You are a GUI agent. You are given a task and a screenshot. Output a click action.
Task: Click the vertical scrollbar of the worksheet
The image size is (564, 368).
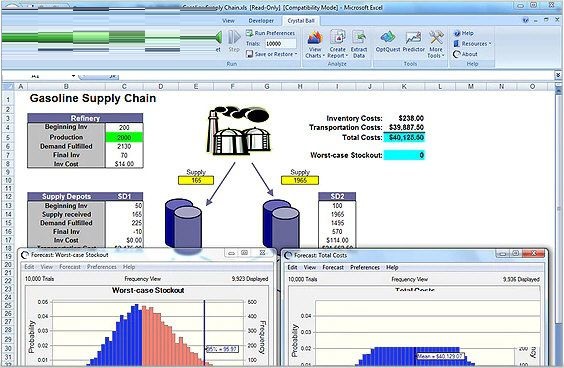coord(559,209)
